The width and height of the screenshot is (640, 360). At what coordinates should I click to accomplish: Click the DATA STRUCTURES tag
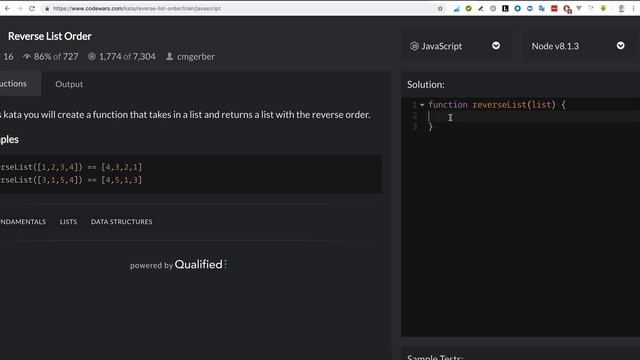click(122, 222)
